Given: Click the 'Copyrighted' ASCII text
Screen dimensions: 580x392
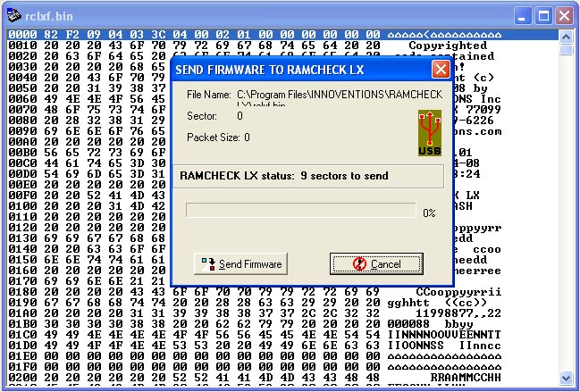Looking at the screenshot, I should (x=448, y=46).
